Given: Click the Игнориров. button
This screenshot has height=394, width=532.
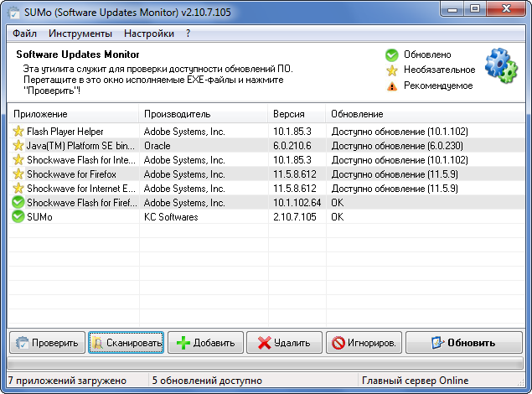Looking at the screenshot, I should (364, 343).
